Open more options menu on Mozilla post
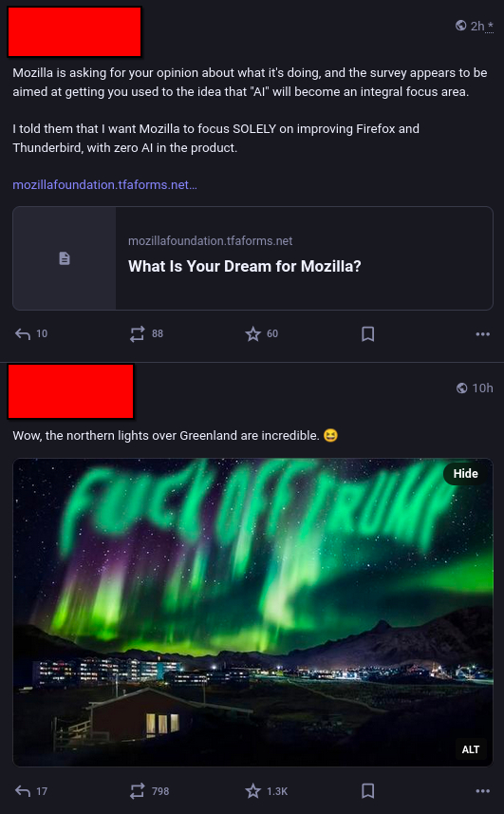504x814 pixels. click(482, 333)
